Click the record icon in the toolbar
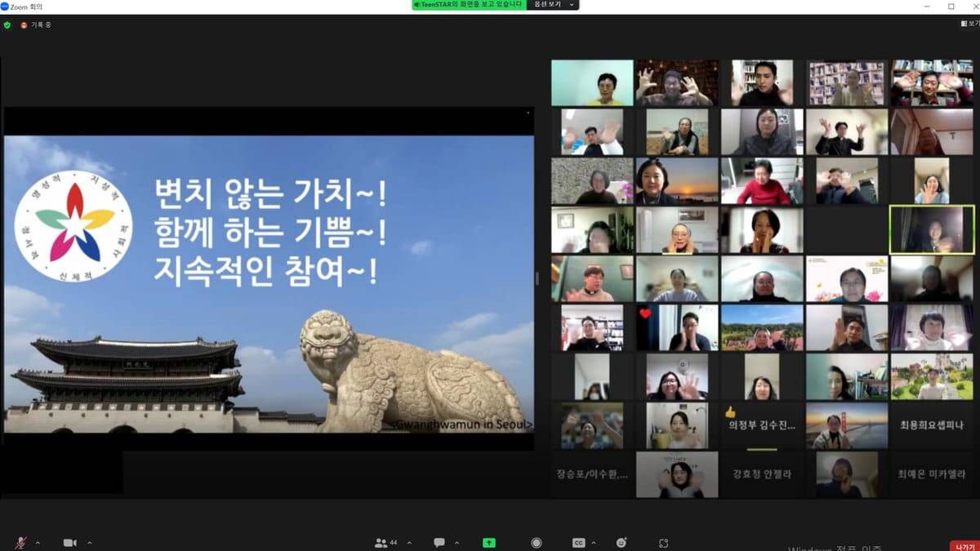 pos(536,543)
